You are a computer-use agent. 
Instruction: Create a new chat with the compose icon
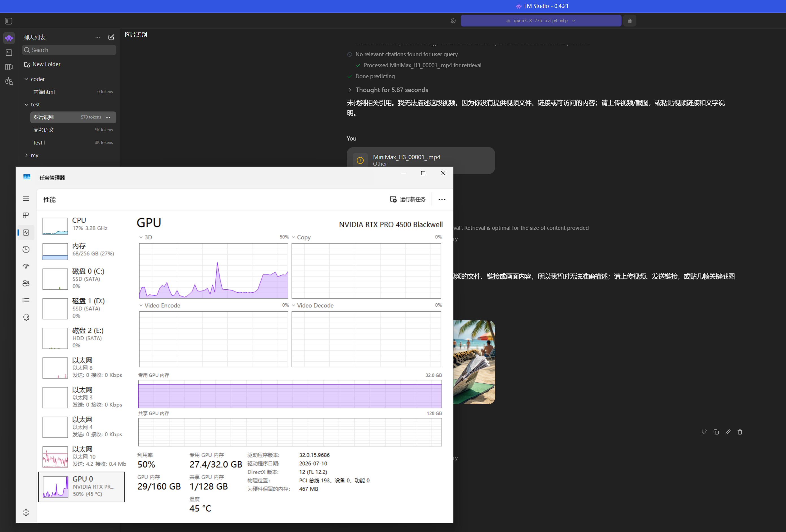pos(111,37)
